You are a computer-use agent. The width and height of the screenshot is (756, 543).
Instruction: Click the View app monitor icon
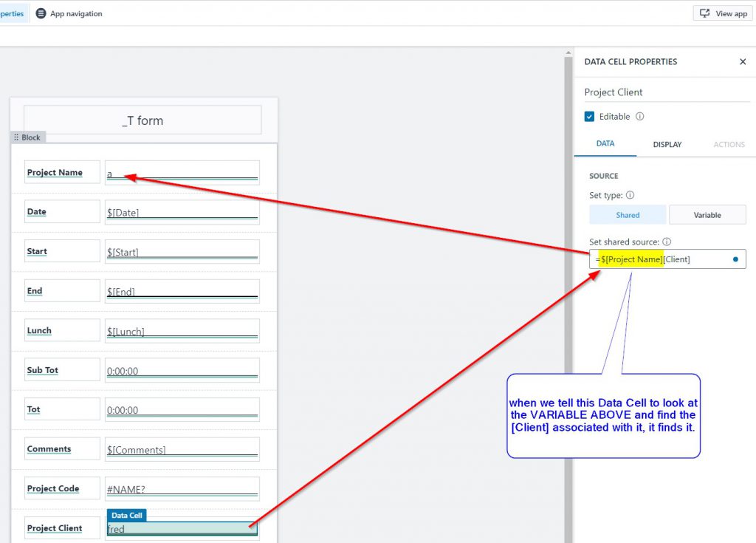705,13
